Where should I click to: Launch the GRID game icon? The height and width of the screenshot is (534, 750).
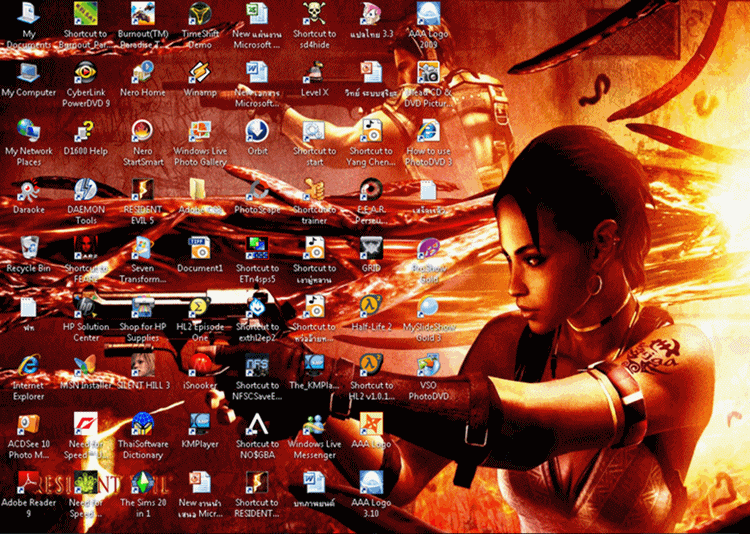pyautogui.click(x=372, y=248)
